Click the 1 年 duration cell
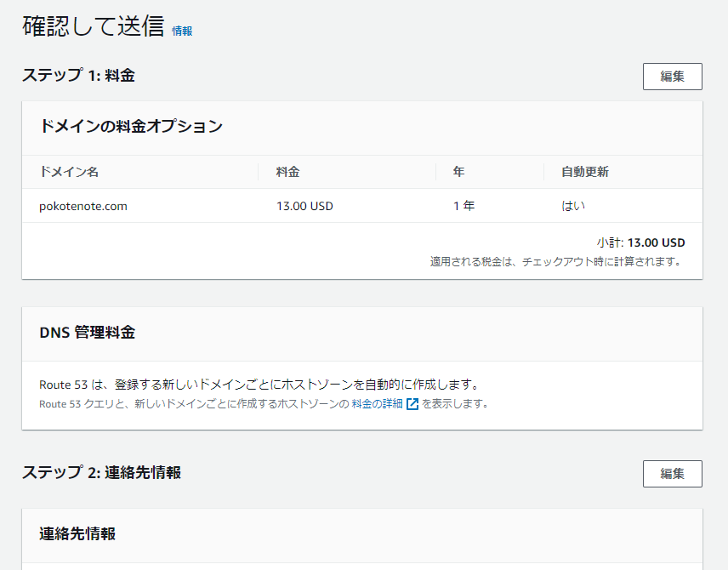Viewport: 728px width, 570px height. point(464,206)
